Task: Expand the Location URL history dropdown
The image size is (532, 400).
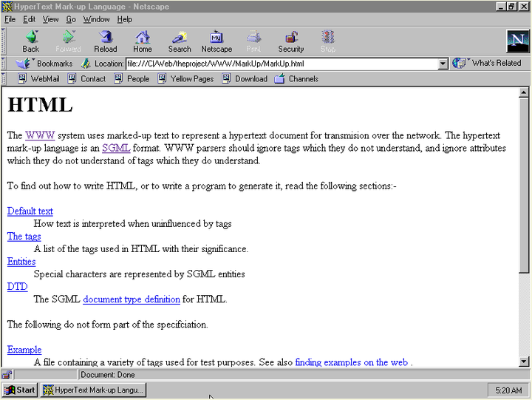Action: [443, 64]
